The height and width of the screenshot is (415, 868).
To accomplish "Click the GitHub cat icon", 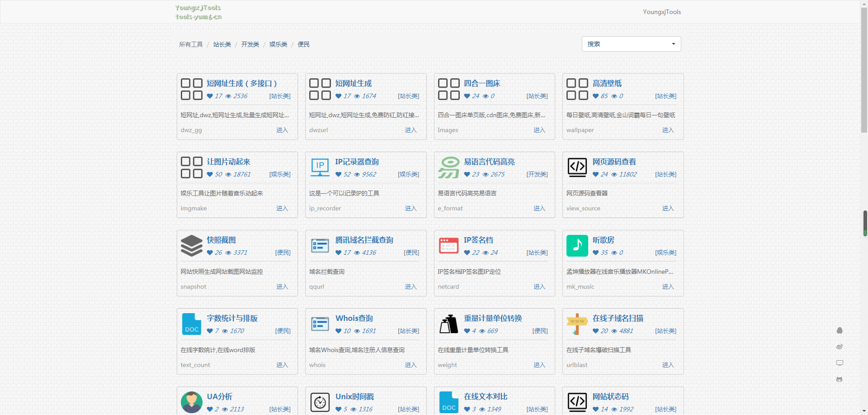I will 840,379.
